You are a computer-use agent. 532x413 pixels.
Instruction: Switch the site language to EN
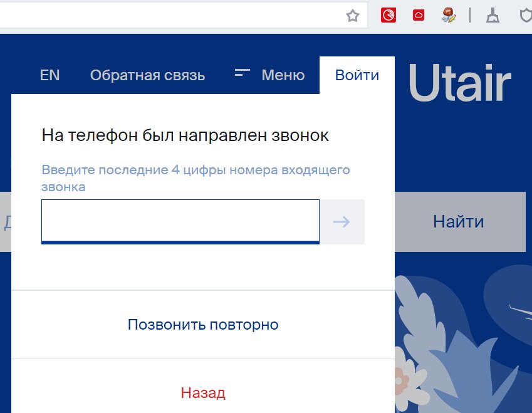point(49,75)
